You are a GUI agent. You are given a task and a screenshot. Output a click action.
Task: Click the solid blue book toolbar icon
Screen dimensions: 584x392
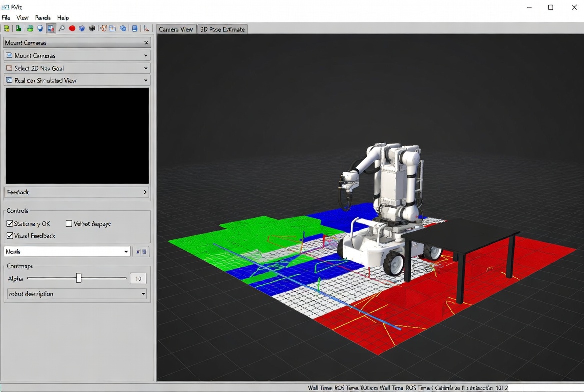[135, 28]
